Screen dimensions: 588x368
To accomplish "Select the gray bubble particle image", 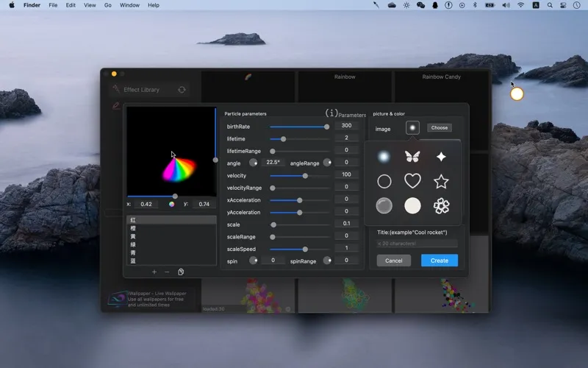I will (x=384, y=206).
